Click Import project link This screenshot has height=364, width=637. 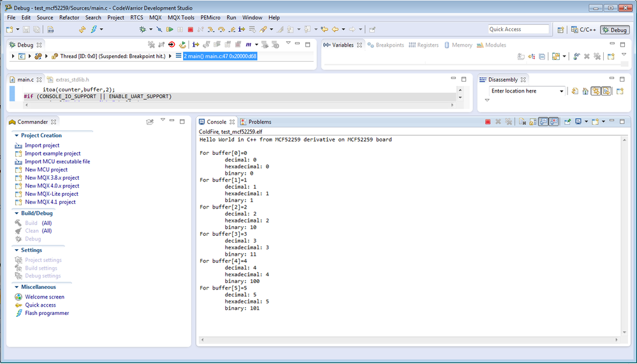click(x=42, y=145)
